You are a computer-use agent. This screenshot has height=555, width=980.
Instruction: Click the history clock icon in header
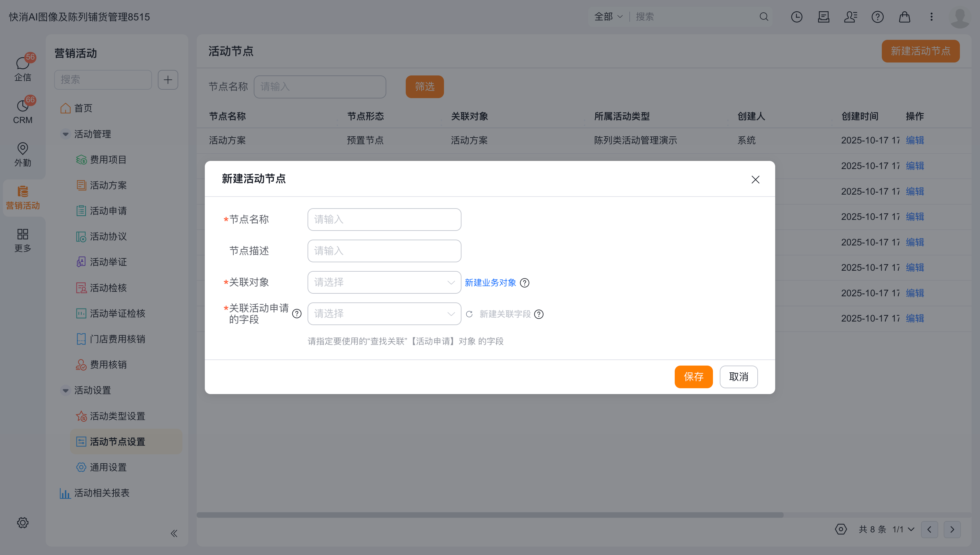point(797,17)
